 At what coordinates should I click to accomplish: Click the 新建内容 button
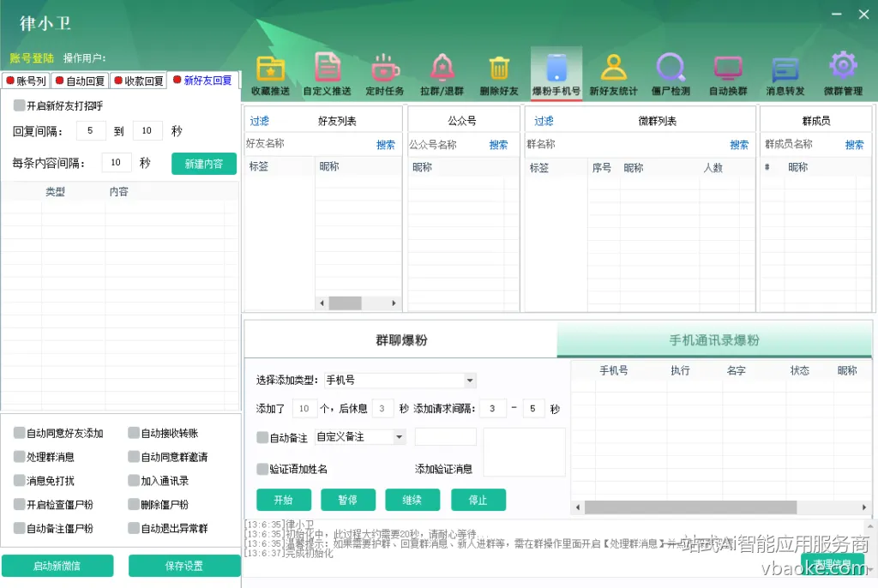tap(204, 164)
